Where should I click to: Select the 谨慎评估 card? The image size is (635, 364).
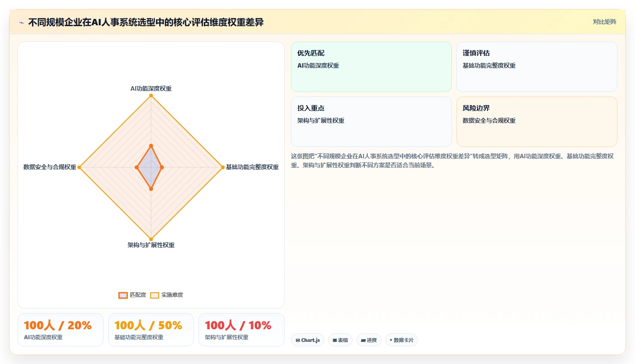click(x=537, y=67)
